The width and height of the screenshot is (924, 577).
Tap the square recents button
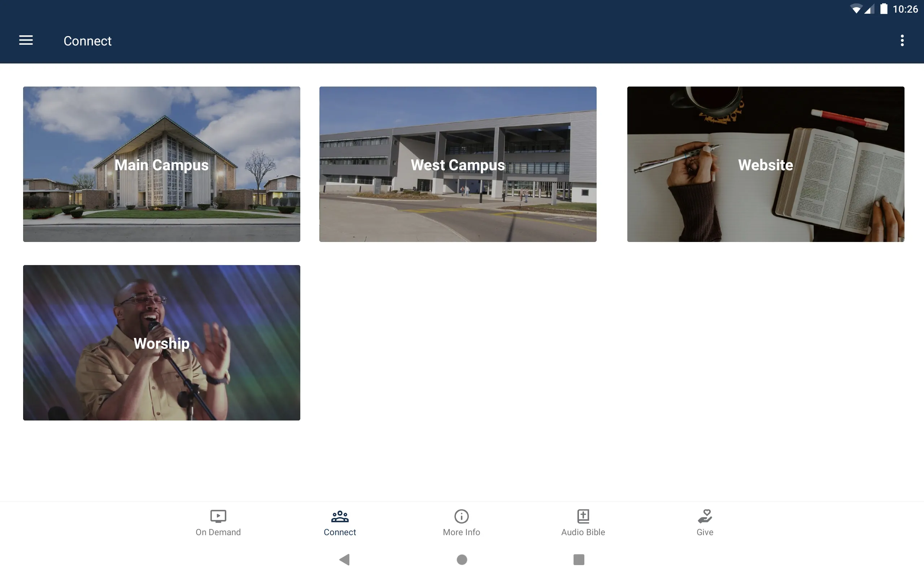pos(579,559)
